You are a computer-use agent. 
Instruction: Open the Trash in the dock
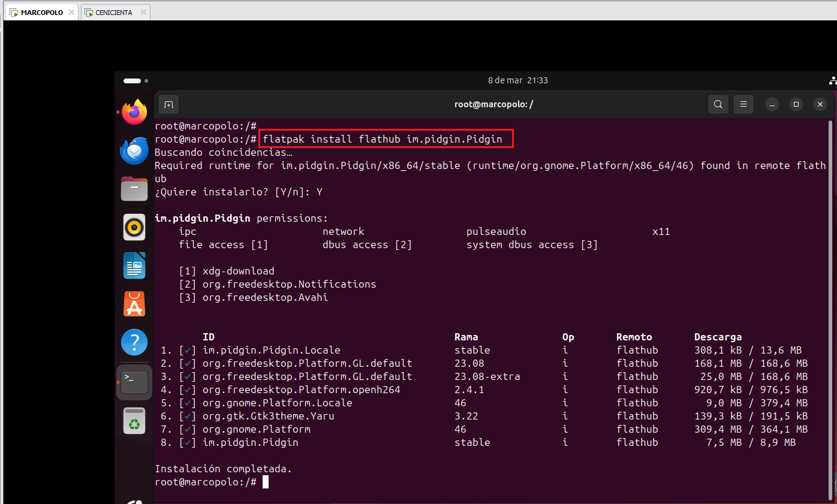point(134,420)
